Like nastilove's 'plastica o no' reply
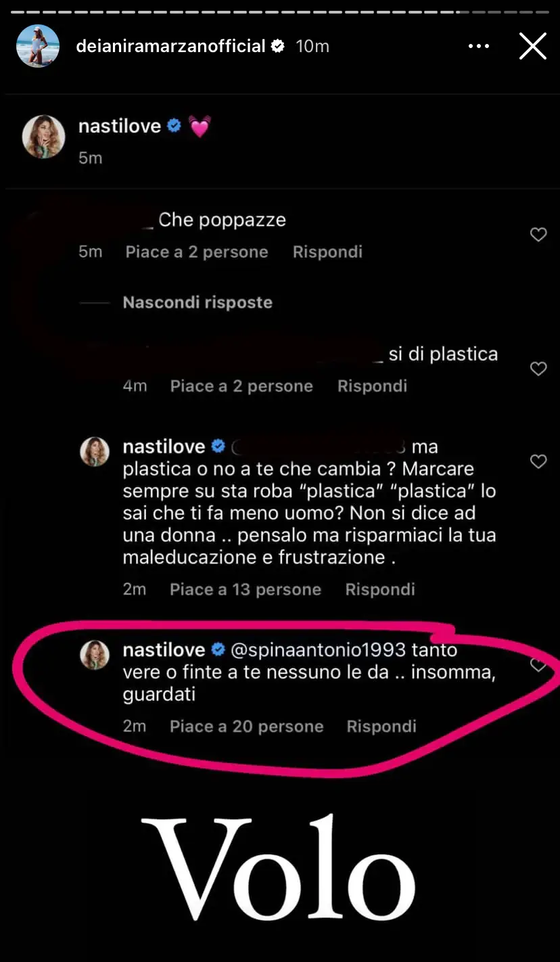Viewport: 560px width, 962px height. (538, 461)
